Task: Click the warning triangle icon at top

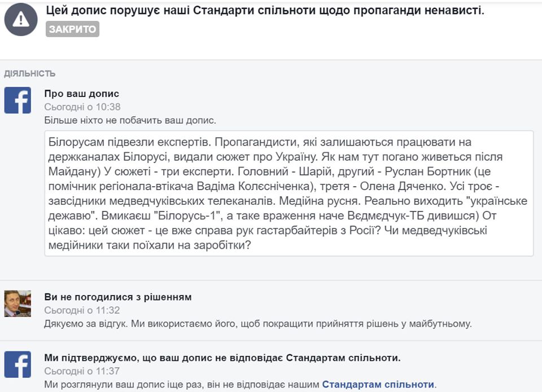Action: (x=21, y=19)
